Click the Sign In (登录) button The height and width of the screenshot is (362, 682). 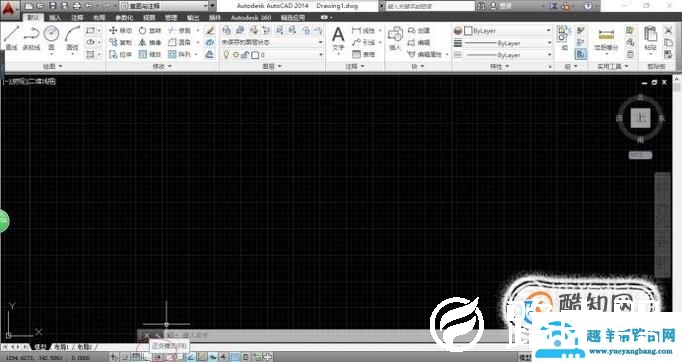coord(501,6)
